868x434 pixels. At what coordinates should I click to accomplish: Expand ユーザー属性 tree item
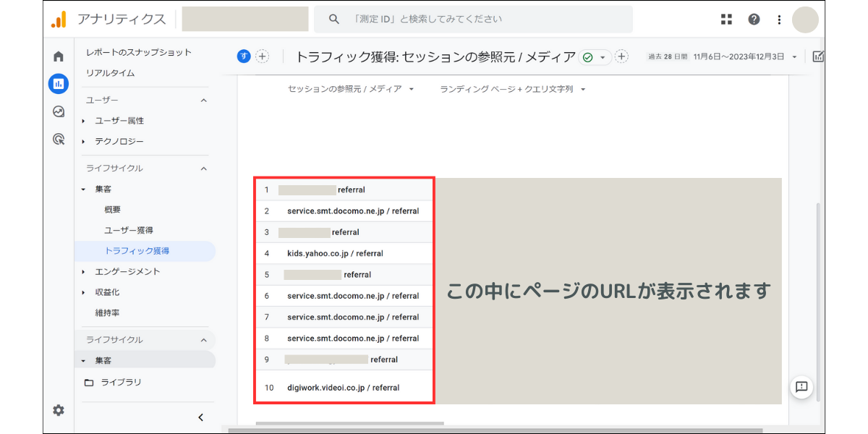[83, 121]
